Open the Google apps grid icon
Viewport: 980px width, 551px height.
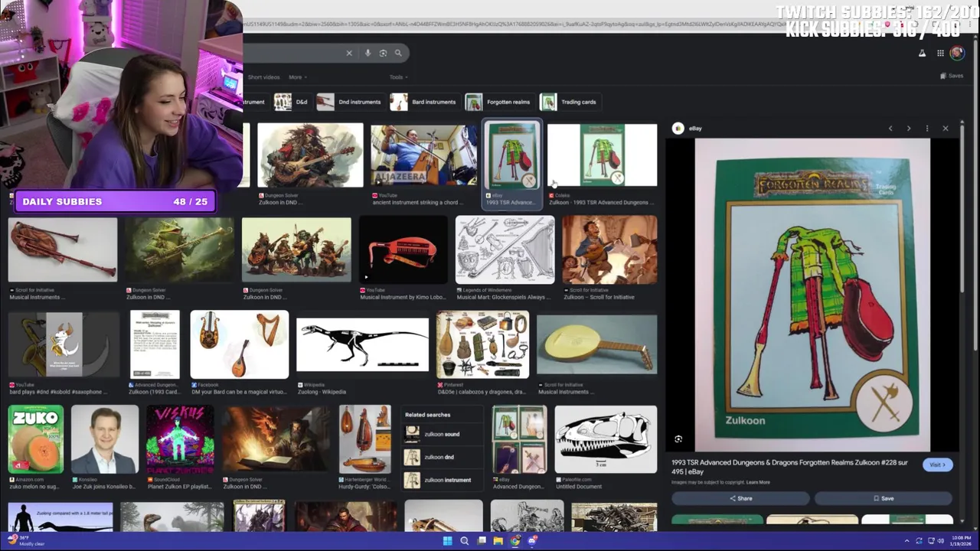[x=940, y=53]
